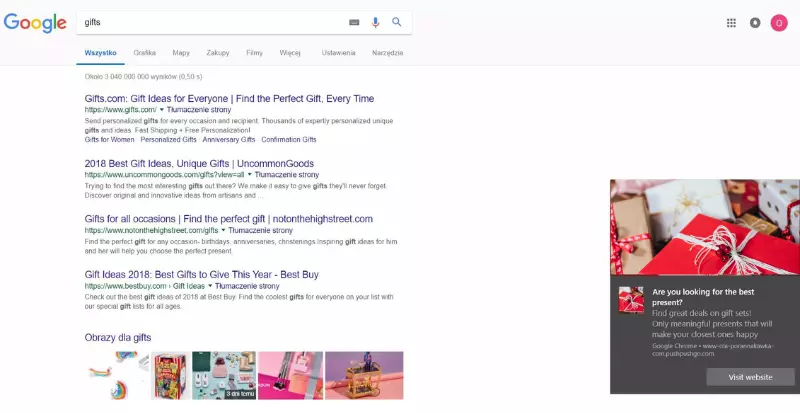Open the Anniversary Gifts sitelink
The image size is (800, 413).
coord(229,139)
